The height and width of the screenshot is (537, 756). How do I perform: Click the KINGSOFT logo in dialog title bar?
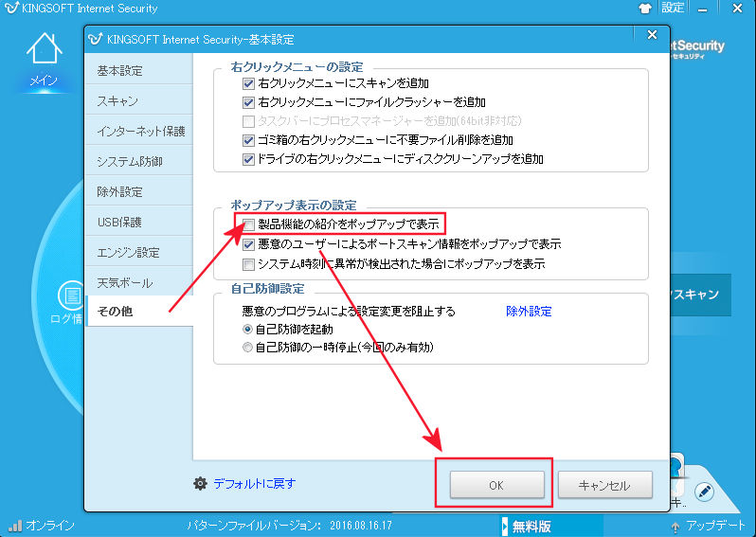point(96,39)
